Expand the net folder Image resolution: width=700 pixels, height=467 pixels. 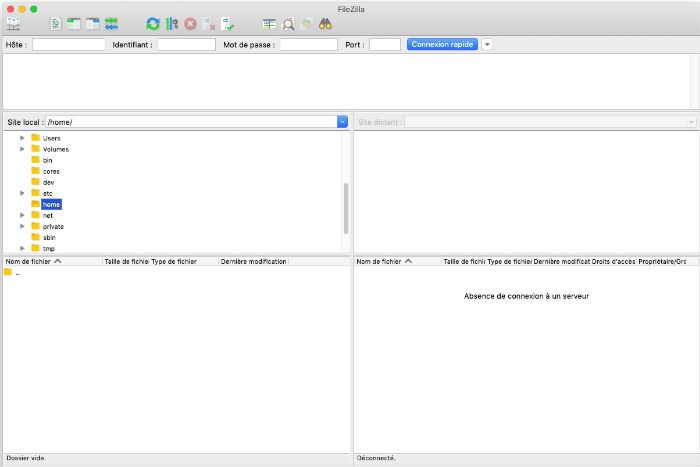[22, 215]
